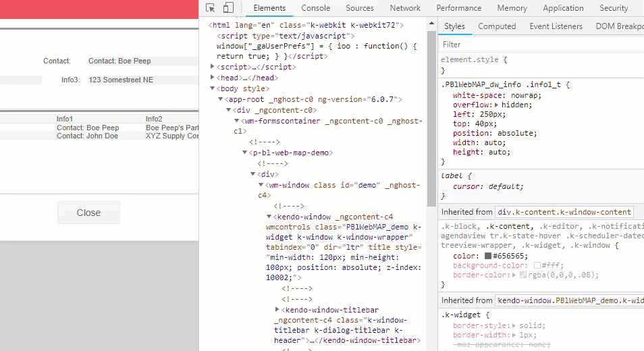Screen dimensions: 644x351
Task: Click the div.k-content.k-window-content inherited link
Action: click(564, 212)
